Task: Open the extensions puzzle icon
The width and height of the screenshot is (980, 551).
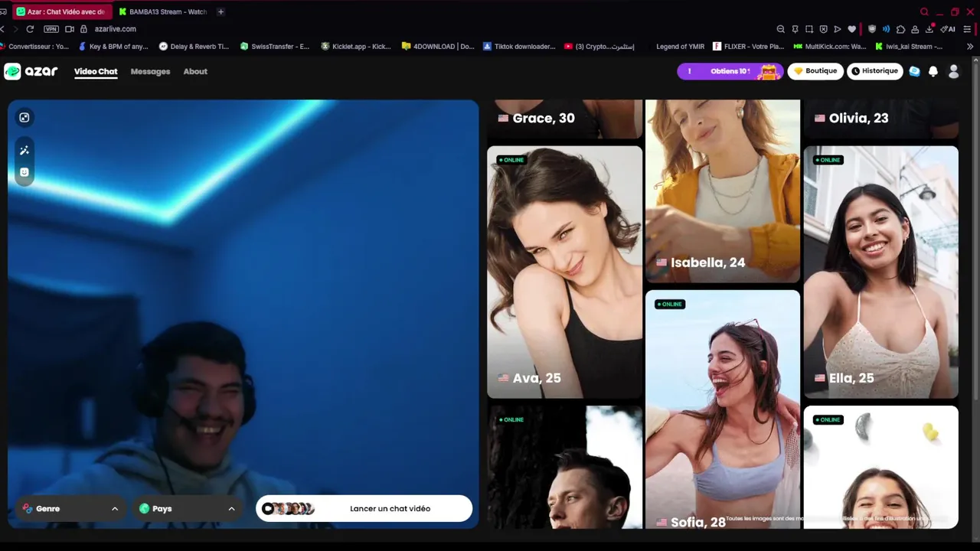Action: (x=900, y=29)
